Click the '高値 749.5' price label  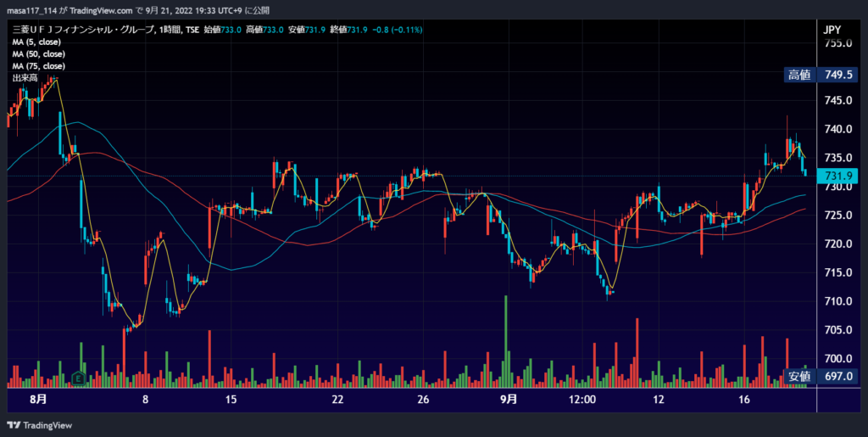tap(821, 75)
